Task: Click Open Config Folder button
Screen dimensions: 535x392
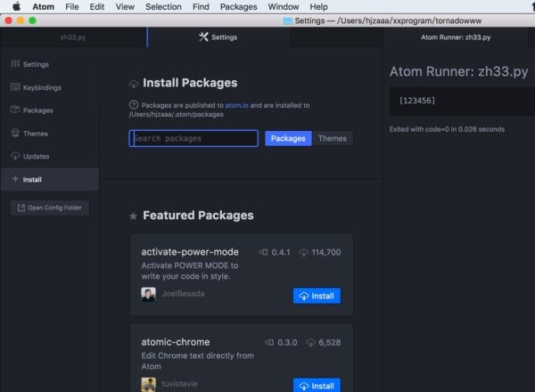Action: tap(49, 208)
